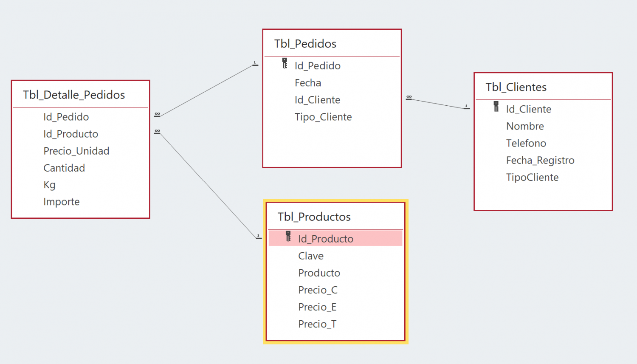Screen dimensions: 637x364
Task: Click the infinity marker beside Detalle Id_Producto
Action: click(157, 131)
